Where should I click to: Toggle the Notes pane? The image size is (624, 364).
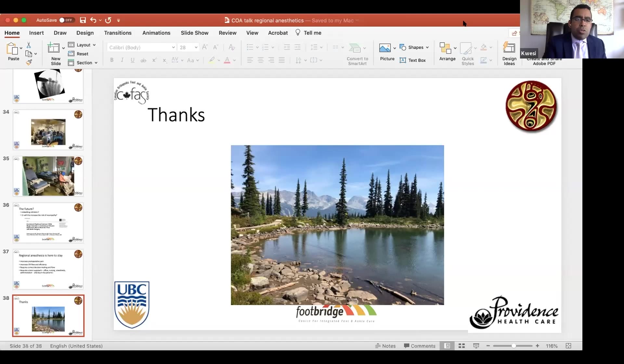coord(385,346)
